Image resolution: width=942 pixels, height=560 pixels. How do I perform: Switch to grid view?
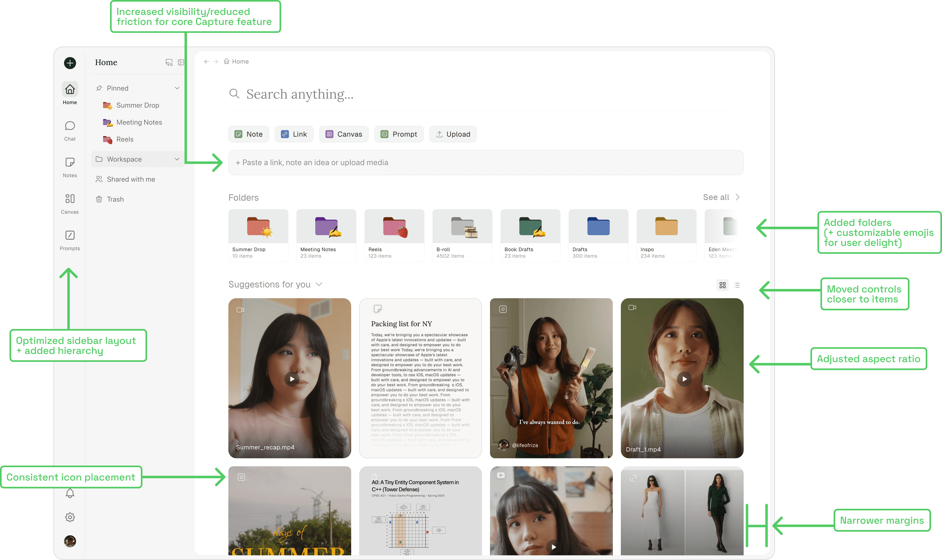pos(722,285)
